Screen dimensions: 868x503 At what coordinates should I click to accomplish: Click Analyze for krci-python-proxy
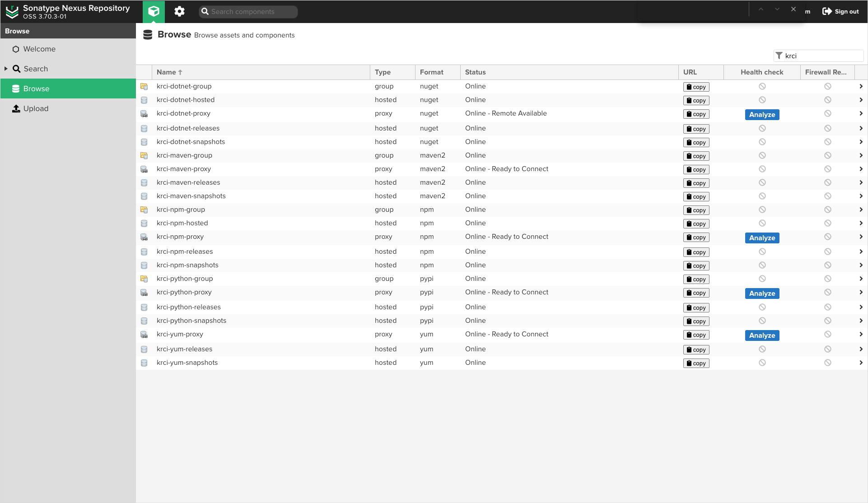[762, 293]
